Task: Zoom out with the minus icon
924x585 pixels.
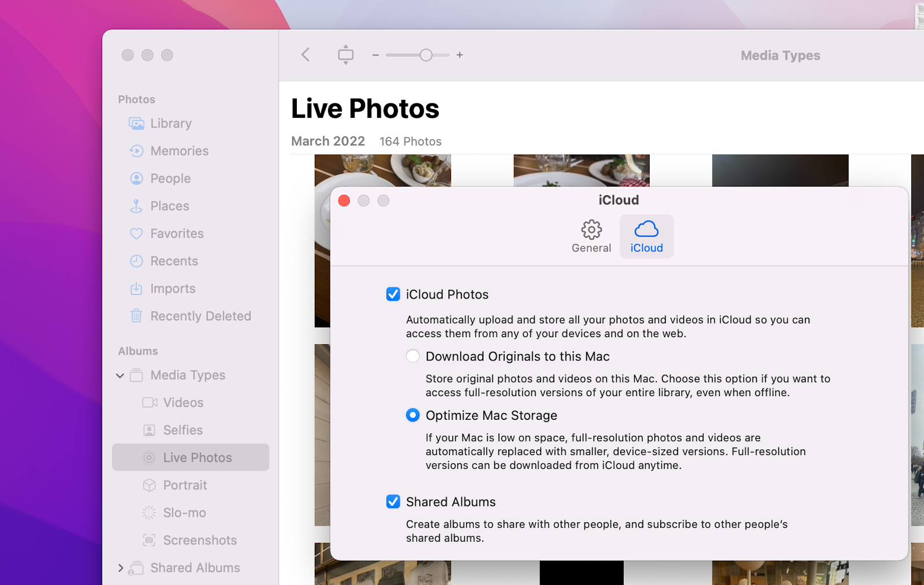Action: [x=375, y=55]
